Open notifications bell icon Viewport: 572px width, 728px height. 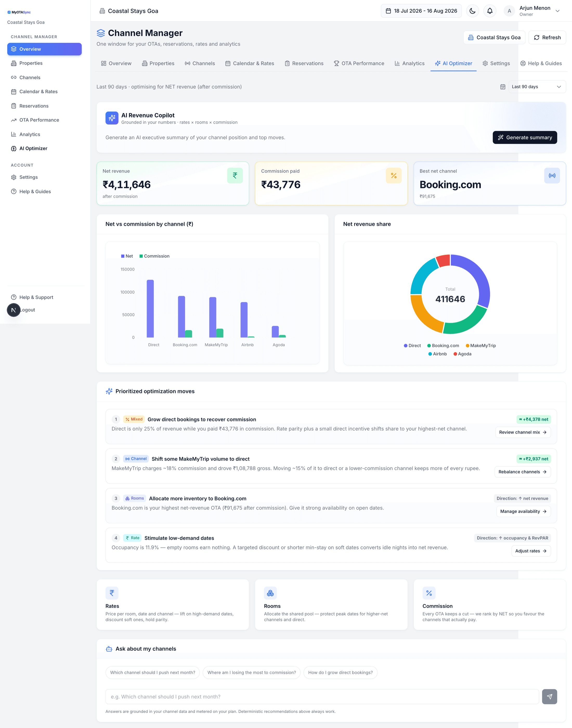point(490,11)
